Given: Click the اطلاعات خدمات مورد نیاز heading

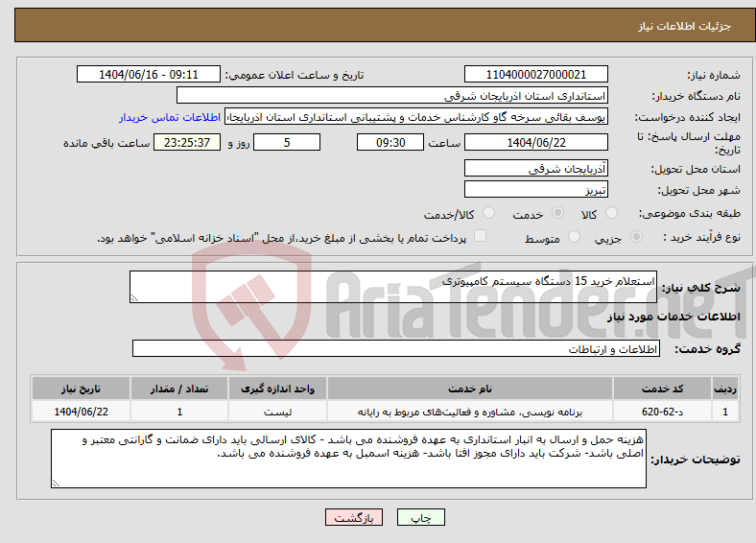Looking at the screenshot, I should (673, 317).
